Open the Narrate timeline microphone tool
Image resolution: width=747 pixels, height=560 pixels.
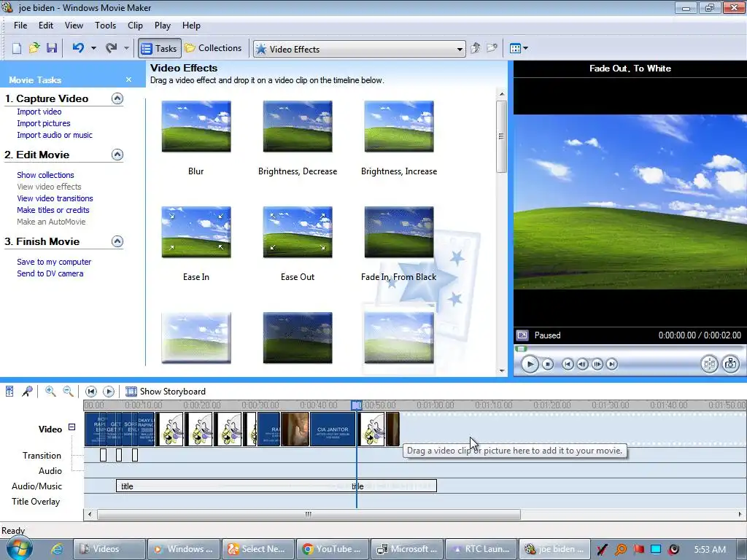(x=27, y=392)
